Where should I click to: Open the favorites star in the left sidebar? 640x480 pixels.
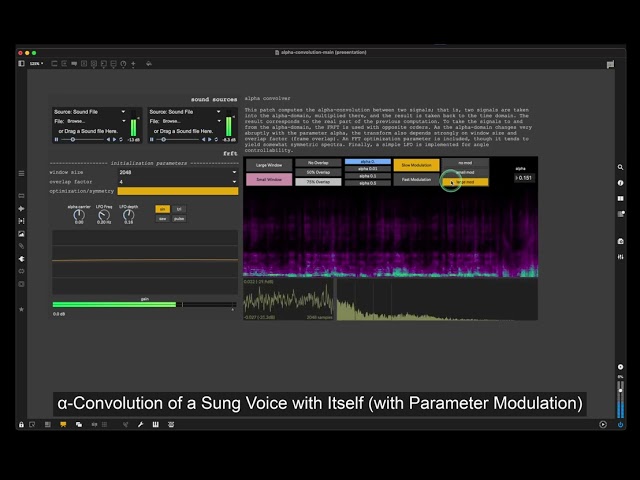click(21, 309)
